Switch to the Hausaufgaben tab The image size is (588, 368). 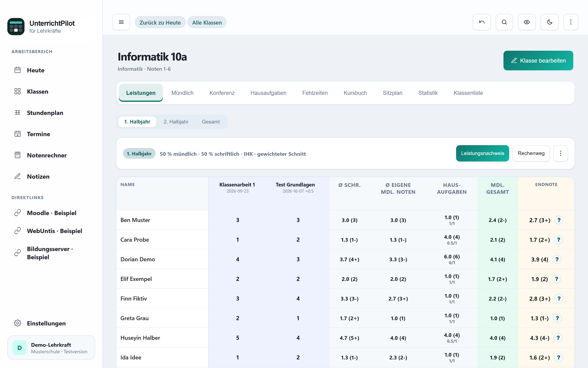[268, 93]
